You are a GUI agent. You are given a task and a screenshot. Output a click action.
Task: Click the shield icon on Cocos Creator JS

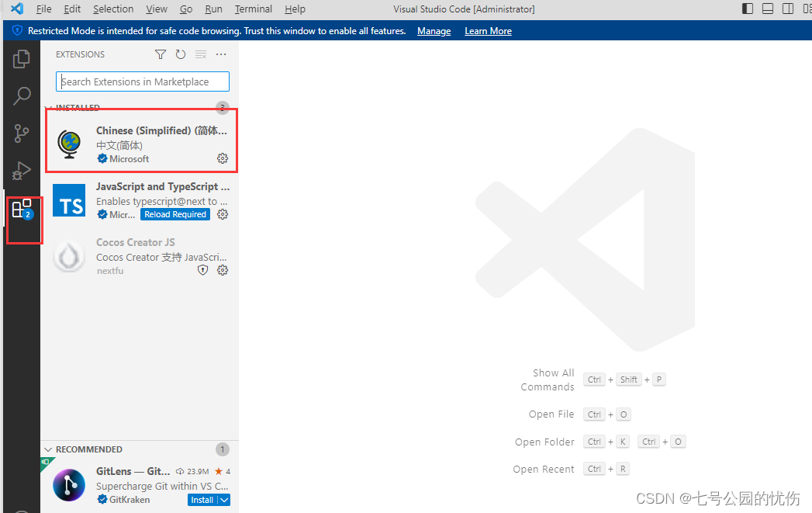point(203,270)
